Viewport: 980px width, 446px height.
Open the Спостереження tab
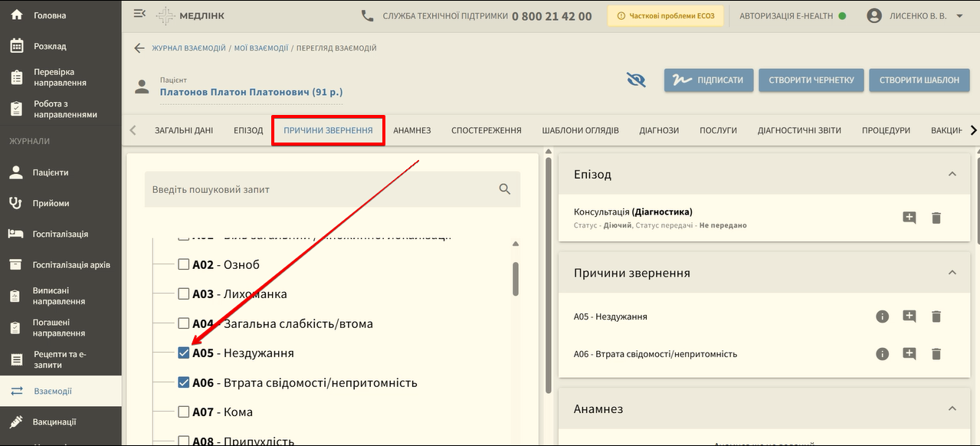(x=487, y=130)
